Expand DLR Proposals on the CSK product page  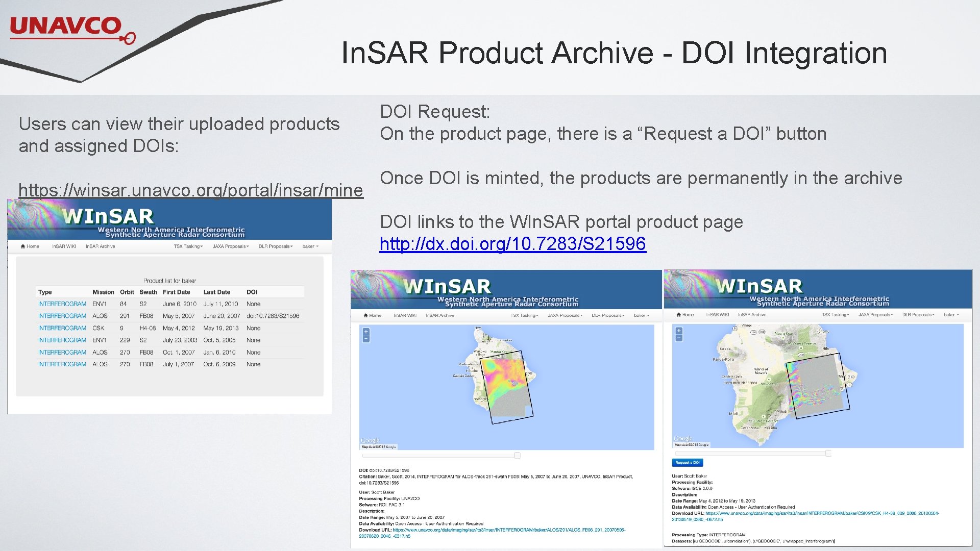pos(919,315)
